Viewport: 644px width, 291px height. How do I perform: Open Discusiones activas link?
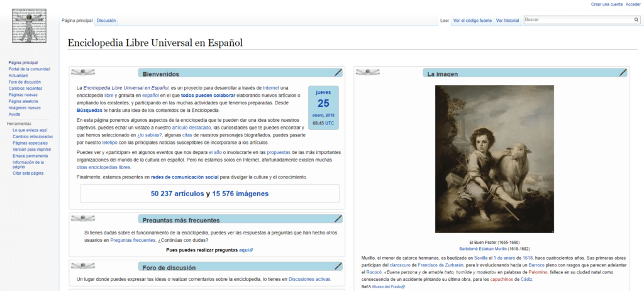coord(309,280)
